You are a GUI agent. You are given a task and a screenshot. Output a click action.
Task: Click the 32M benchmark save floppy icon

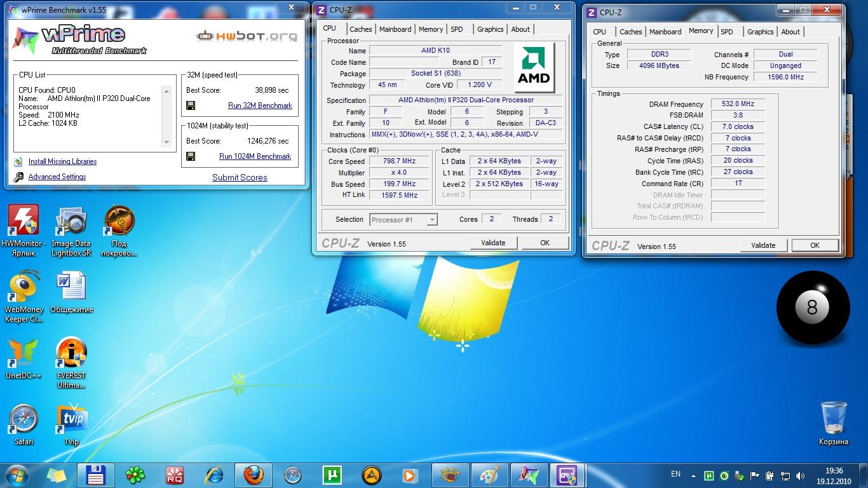(191, 105)
